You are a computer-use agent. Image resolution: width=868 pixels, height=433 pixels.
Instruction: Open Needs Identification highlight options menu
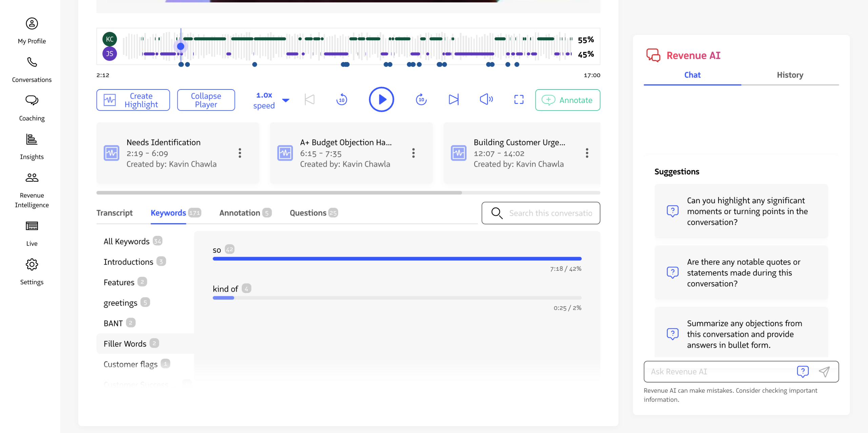pos(240,153)
